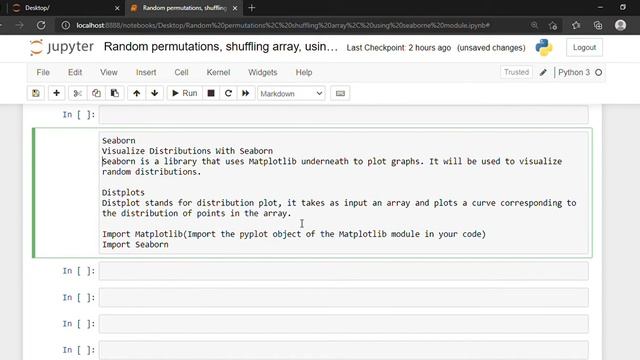Run the selected cell
This screenshot has width=640, height=360.
184,93
